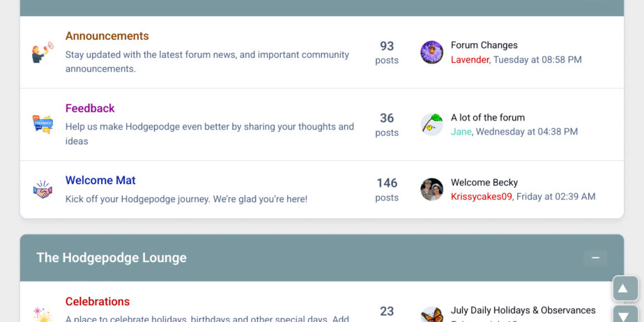Open the Feedback forum
644x322 pixels.
point(90,108)
